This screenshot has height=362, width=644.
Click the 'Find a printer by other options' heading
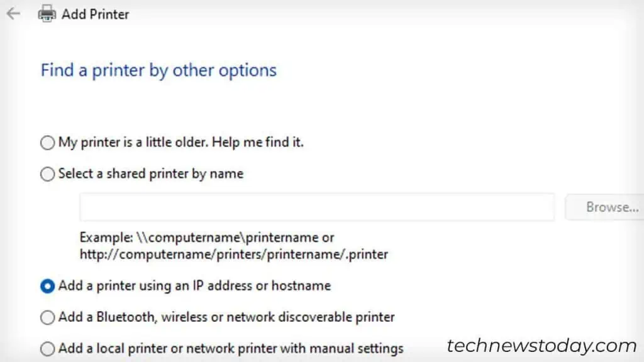[158, 70]
